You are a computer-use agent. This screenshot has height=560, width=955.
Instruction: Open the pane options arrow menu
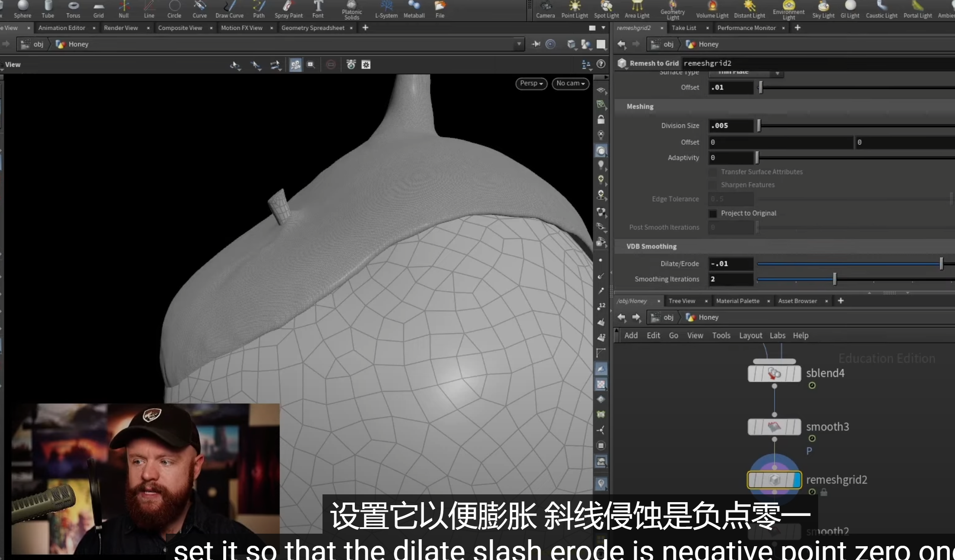click(x=603, y=28)
